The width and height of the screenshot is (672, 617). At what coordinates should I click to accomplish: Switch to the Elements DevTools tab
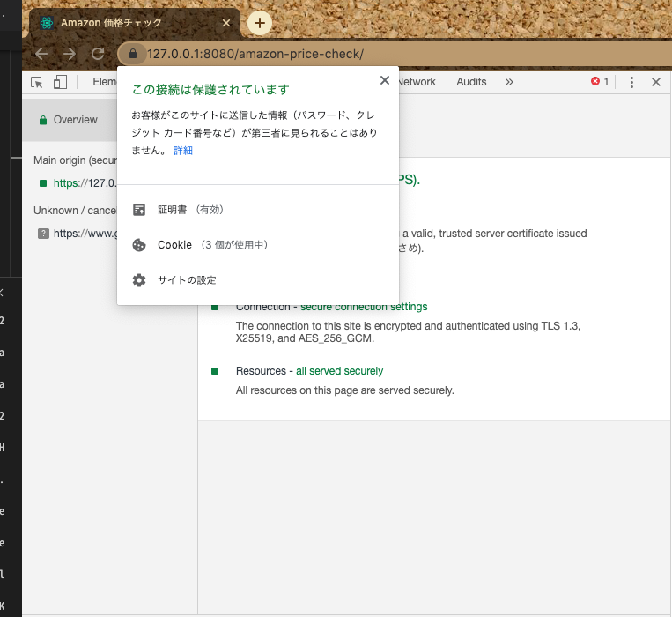click(105, 82)
